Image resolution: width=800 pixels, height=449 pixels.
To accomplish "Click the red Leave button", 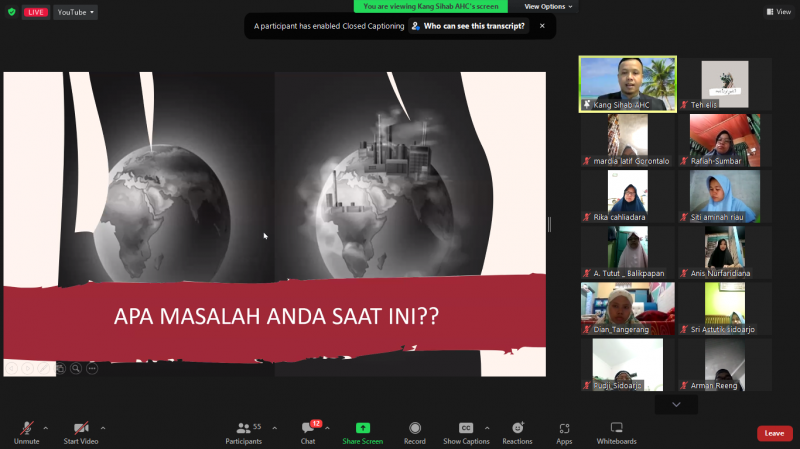I will click(774, 433).
